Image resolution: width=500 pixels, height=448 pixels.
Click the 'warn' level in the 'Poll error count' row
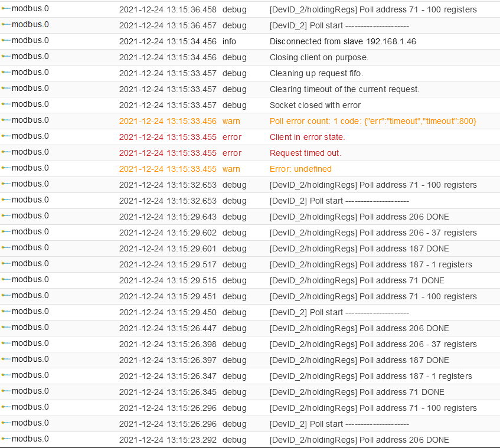coord(231,121)
